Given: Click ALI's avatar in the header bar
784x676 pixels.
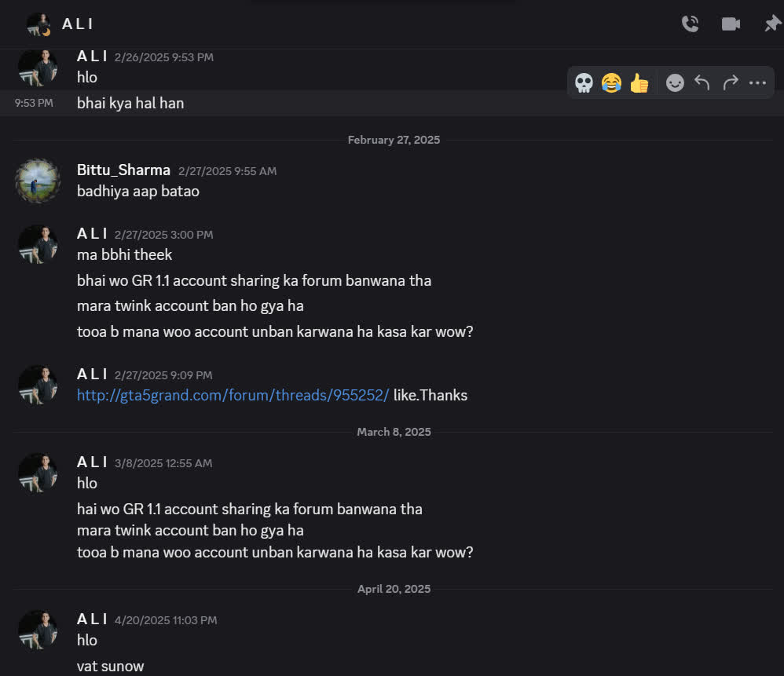Looking at the screenshot, I should [38, 24].
